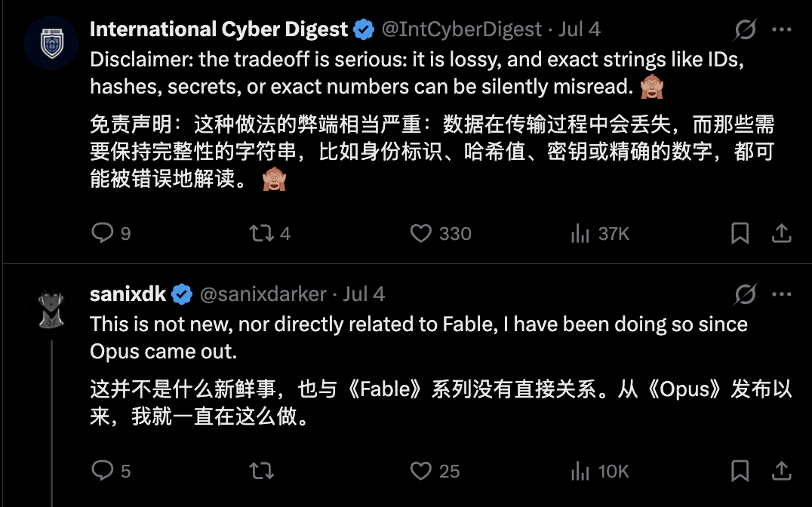
Task: Bookmark sanixdk's tweet
Action: click(x=740, y=471)
